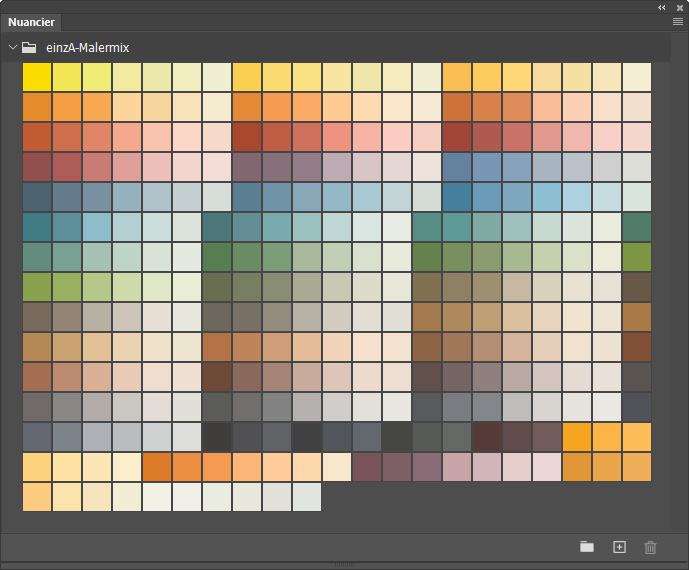Viewport: 689px width, 570px height.
Task: Pick the light orange last swatch, thirteenth row
Action: (x=637, y=437)
